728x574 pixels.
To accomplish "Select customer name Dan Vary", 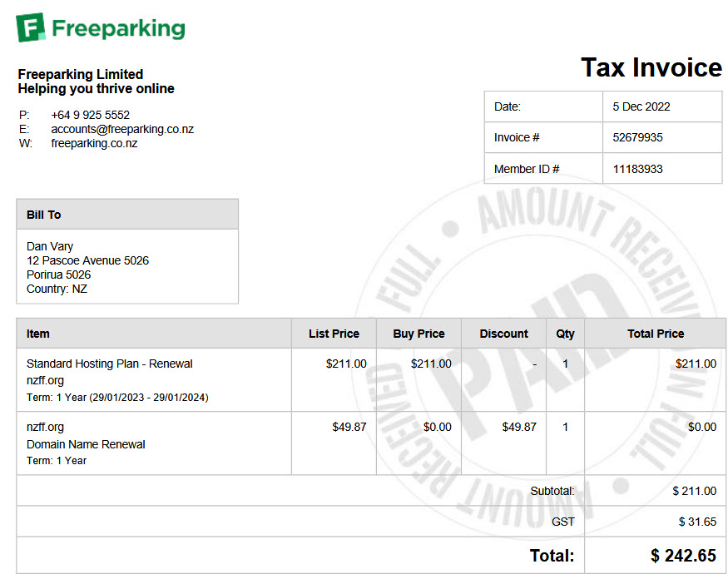I will point(50,246).
